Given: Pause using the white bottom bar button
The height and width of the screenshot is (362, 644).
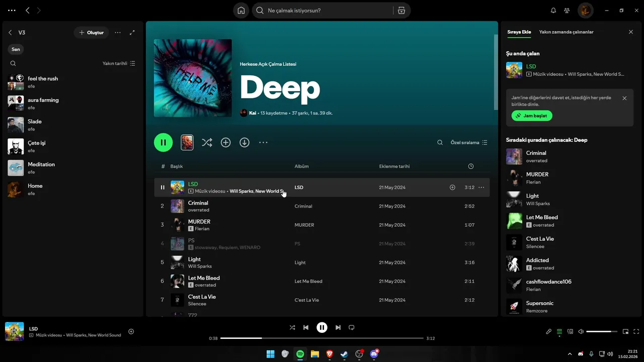Looking at the screenshot, I should [x=322, y=327].
